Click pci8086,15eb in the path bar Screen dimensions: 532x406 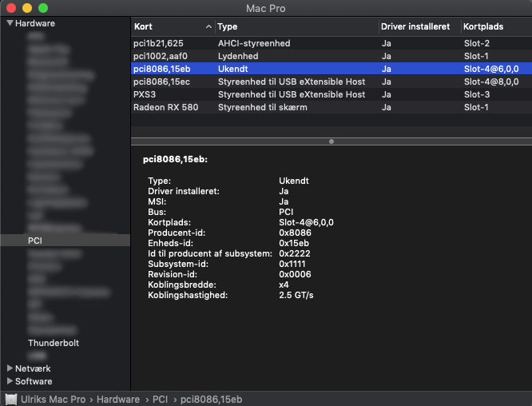(x=211, y=400)
